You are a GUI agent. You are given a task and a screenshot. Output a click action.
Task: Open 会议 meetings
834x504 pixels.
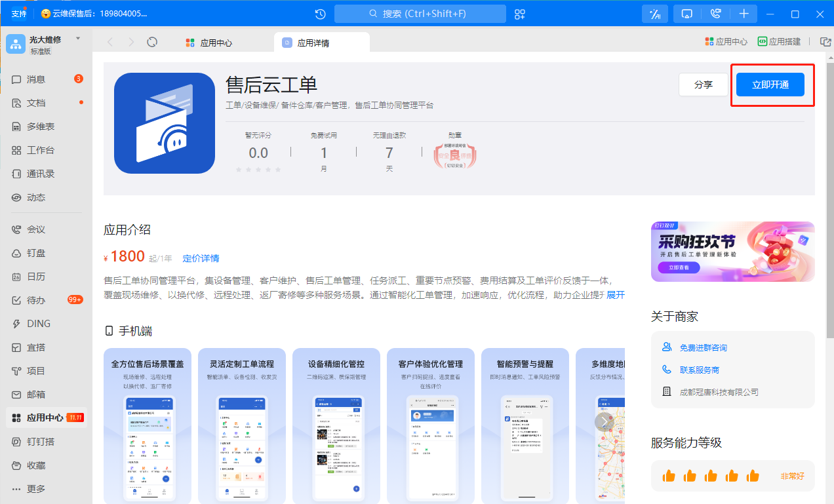(46, 229)
